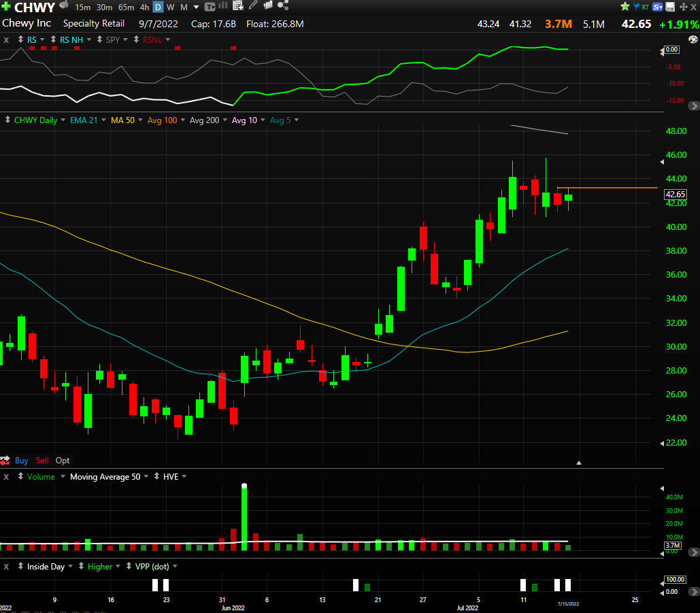Viewport: 700px width, 613px height.
Task: Open the Volume indicator menu
Action: [x=63, y=477]
